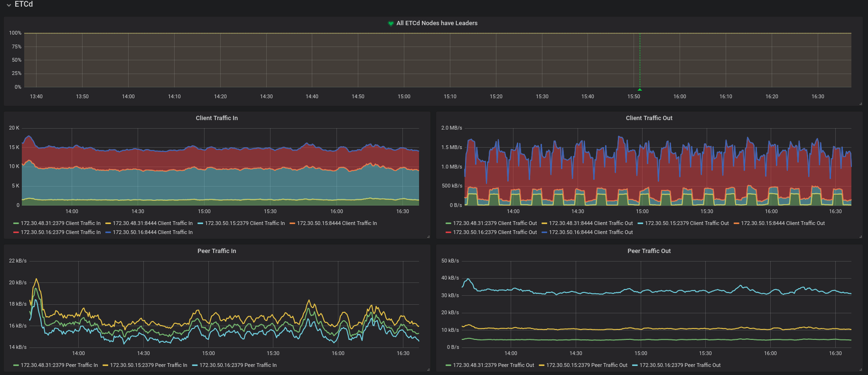Toggle 172.30.50.16:2379 Peer Traffic Out series
This screenshot has height=375, width=868.
tap(680, 365)
